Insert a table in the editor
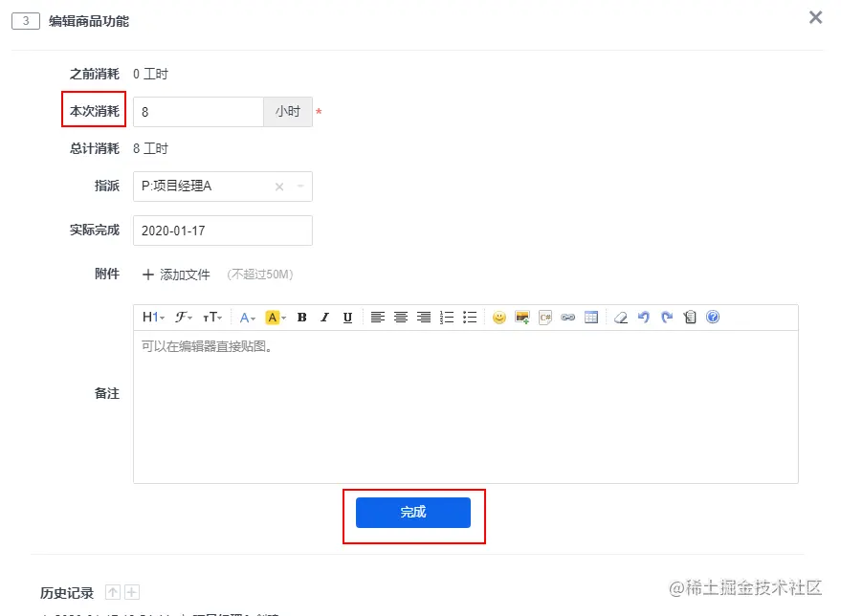The width and height of the screenshot is (841, 616). [591, 318]
